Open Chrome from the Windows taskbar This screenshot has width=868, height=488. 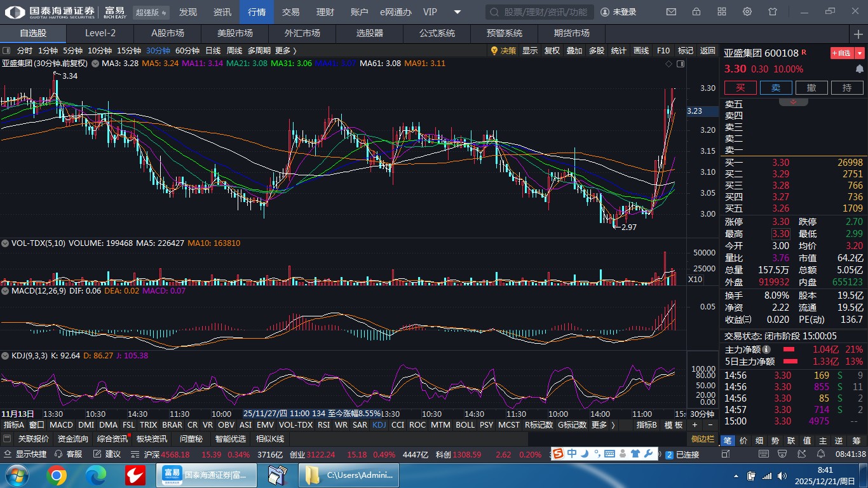(x=56, y=475)
